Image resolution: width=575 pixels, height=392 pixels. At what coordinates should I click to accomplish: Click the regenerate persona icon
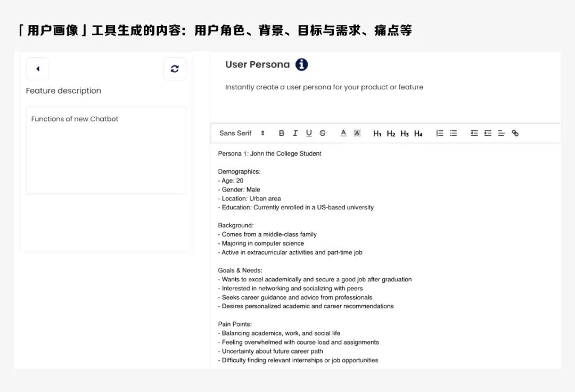[x=175, y=68]
